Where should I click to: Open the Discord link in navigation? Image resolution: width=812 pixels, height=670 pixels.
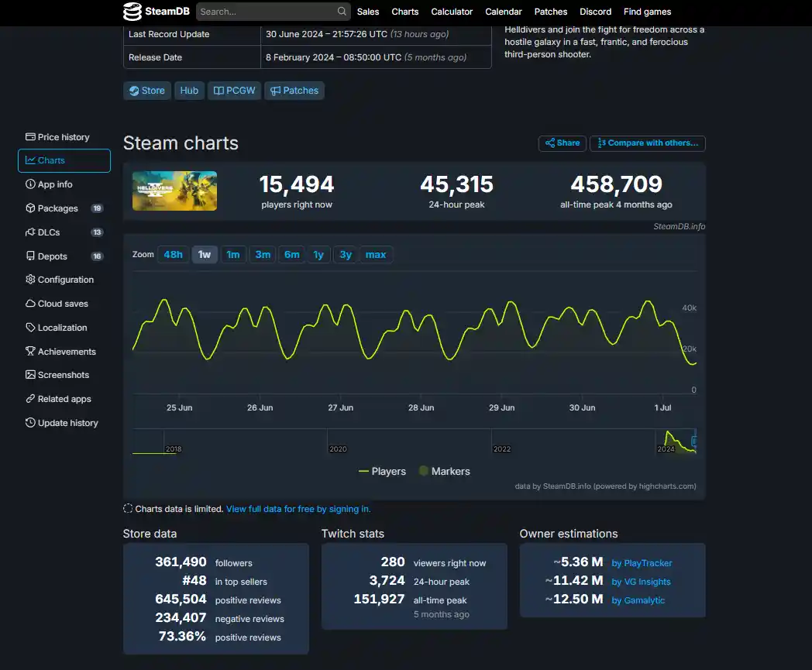click(596, 12)
